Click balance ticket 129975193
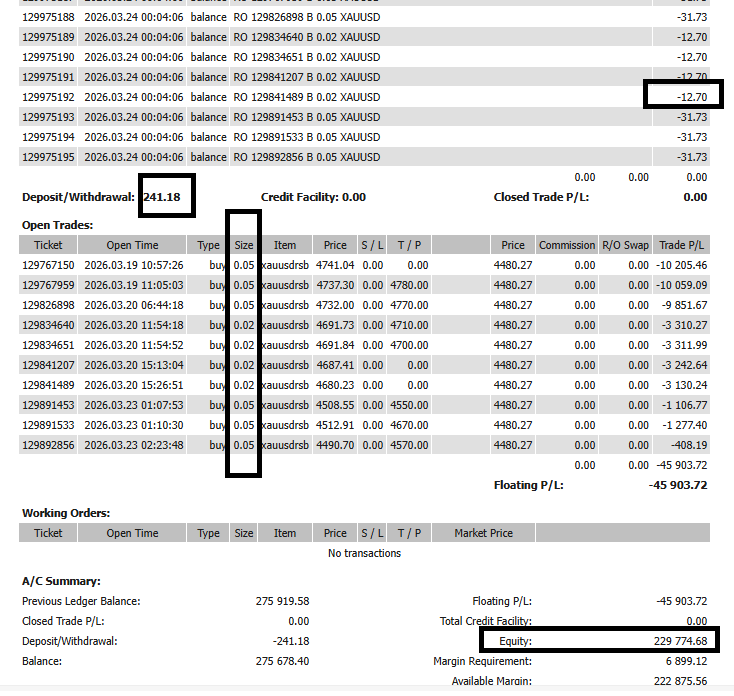The image size is (734, 696). [x=48, y=117]
